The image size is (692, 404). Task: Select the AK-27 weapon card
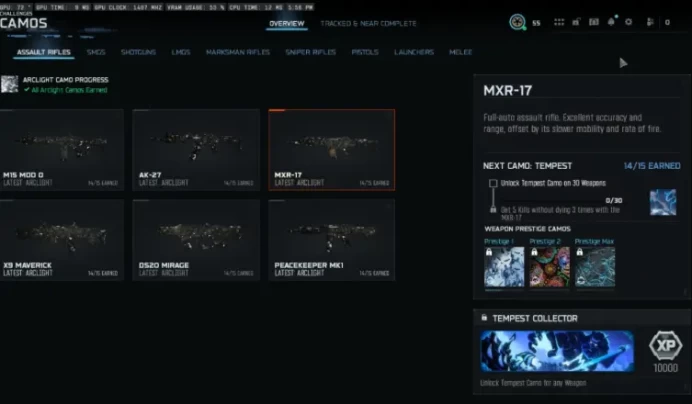tap(196, 150)
